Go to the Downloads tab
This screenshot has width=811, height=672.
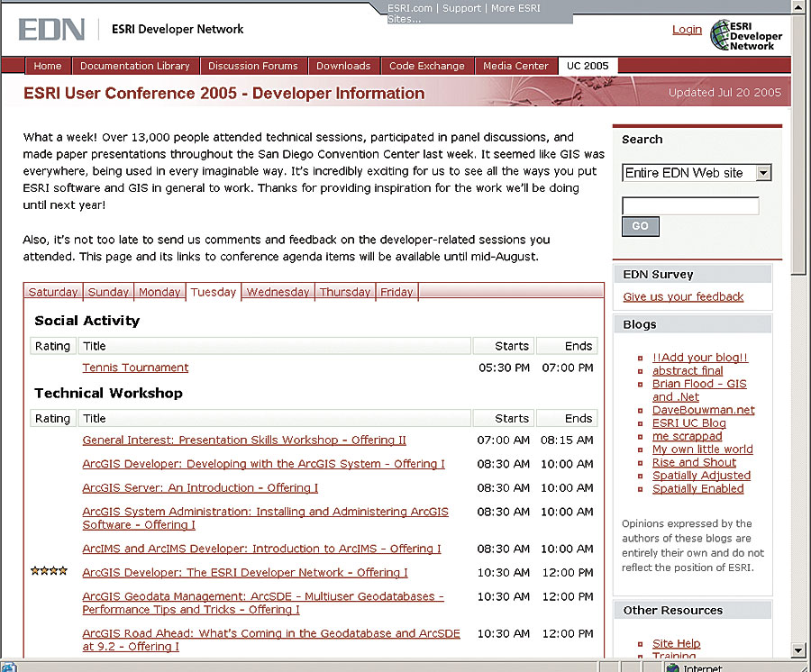tap(343, 66)
